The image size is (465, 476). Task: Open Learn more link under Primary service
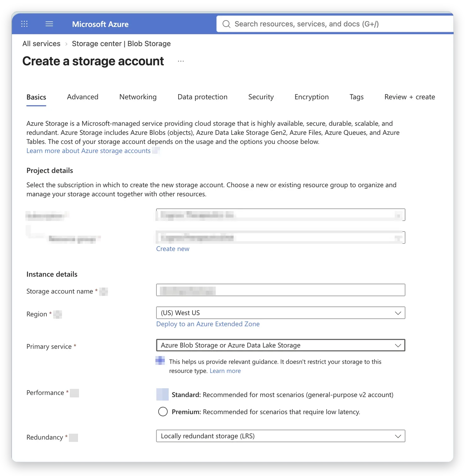click(225, 371)
